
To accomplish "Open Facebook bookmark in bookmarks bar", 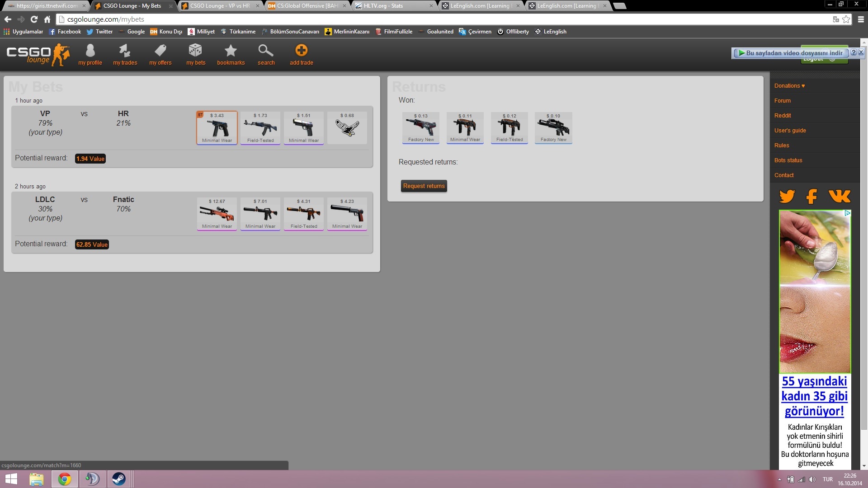I will (65, 32).
